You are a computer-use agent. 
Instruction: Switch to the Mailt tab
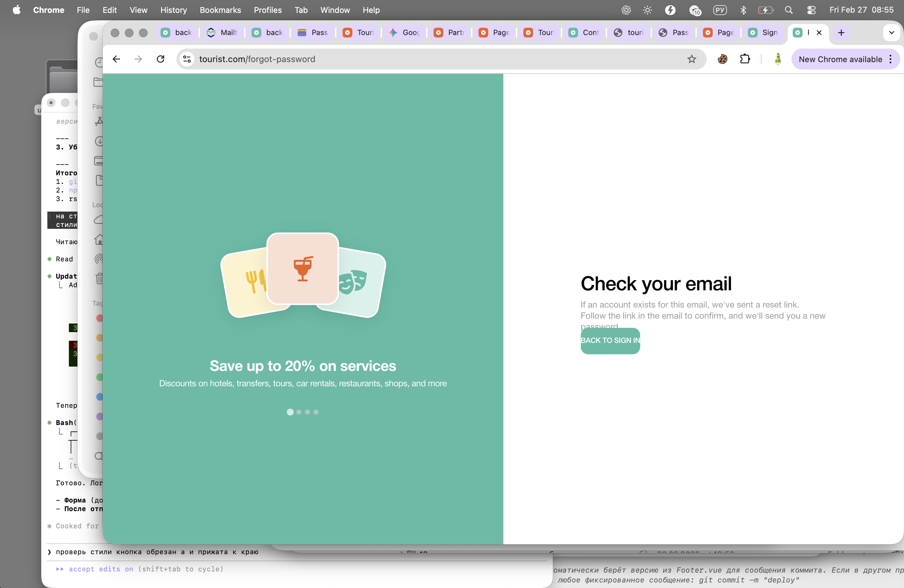click(x=223, y=32)
